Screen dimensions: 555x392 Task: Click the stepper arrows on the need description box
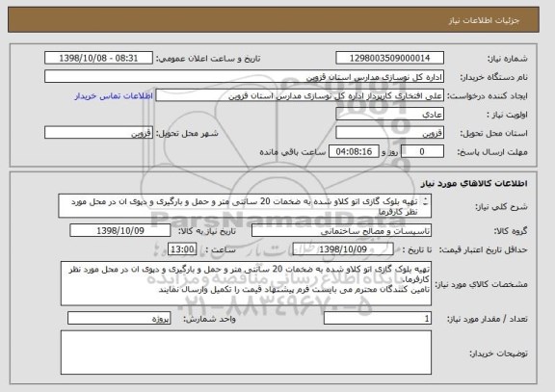tap(426, 201)
